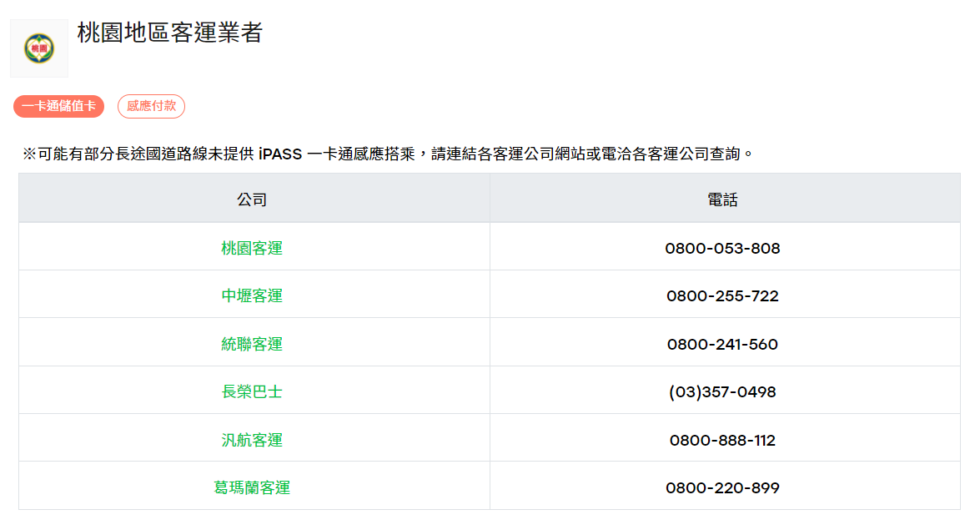Click phone number (03)357-0498
The width and height of the screenshot is (980, 530).
coord(722,391)
